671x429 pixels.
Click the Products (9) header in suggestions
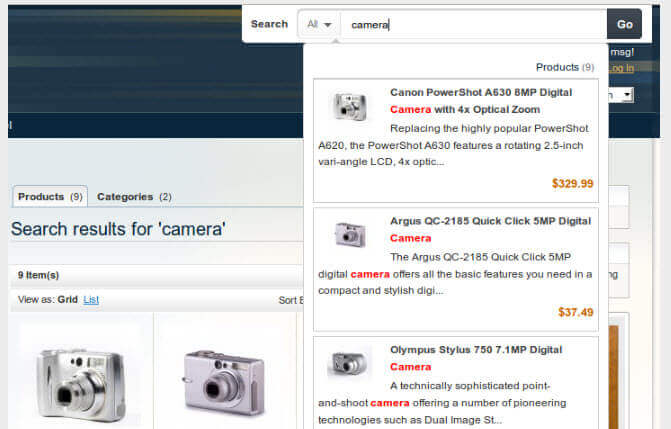click(565, 67)
